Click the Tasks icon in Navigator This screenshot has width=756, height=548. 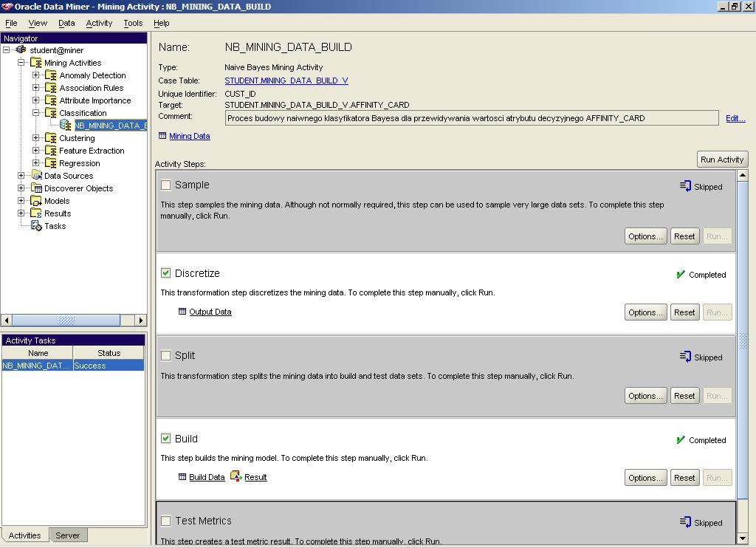click(x=36, y=225)
